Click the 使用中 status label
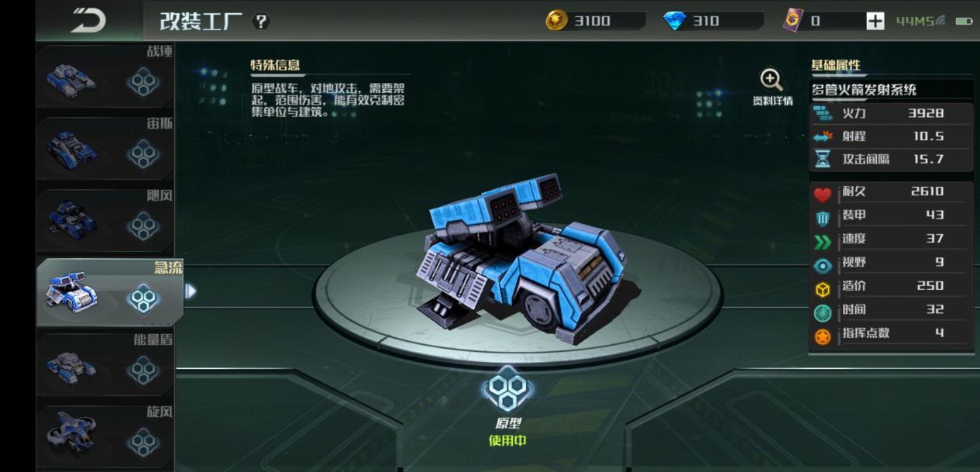Screen dimensions: 980x472 point(507,441)
